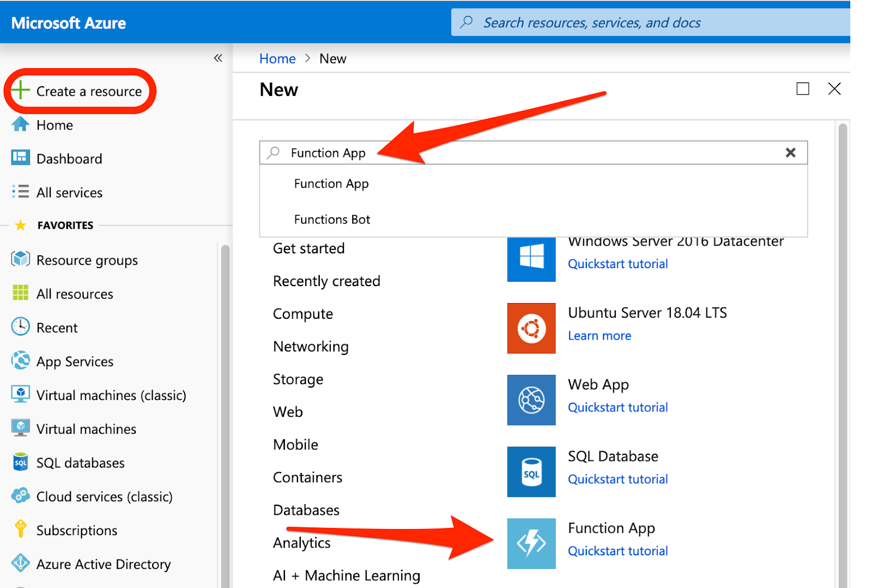Select the Containers category
872x588 pixels.
tap(307, 477)
